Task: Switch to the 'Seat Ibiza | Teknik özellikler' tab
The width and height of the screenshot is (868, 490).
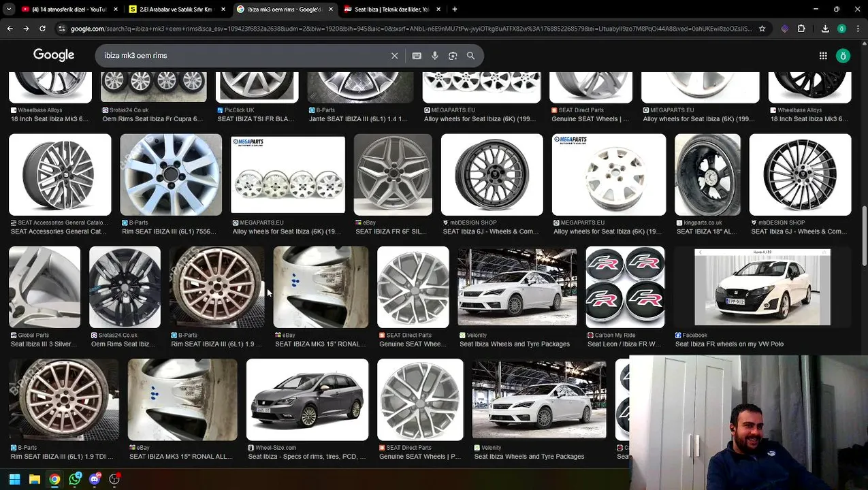Action: (x=391, y=10)
